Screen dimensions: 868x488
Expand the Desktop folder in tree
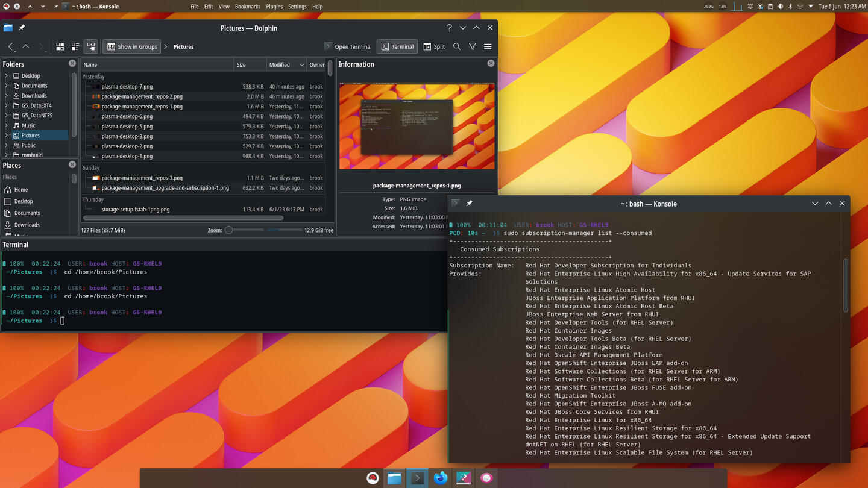point(7,76)
